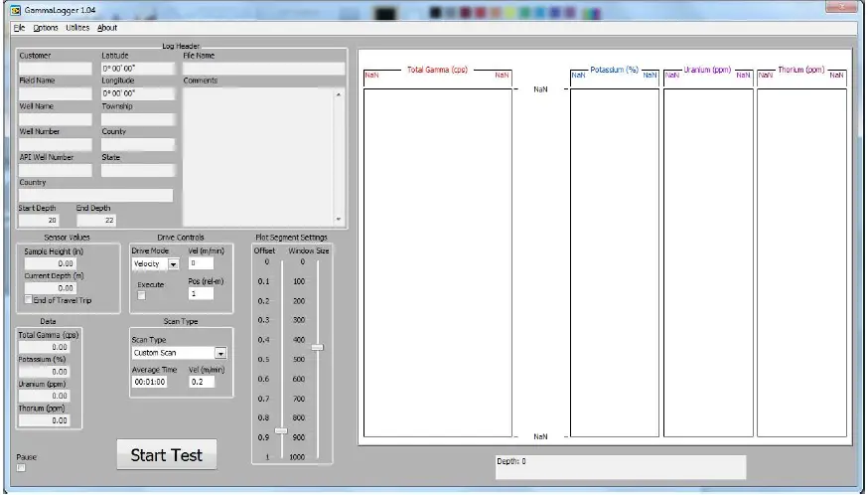Click the Window Size 500 tick label
This screenshot has width=868, height=495.
pos(299,359)
